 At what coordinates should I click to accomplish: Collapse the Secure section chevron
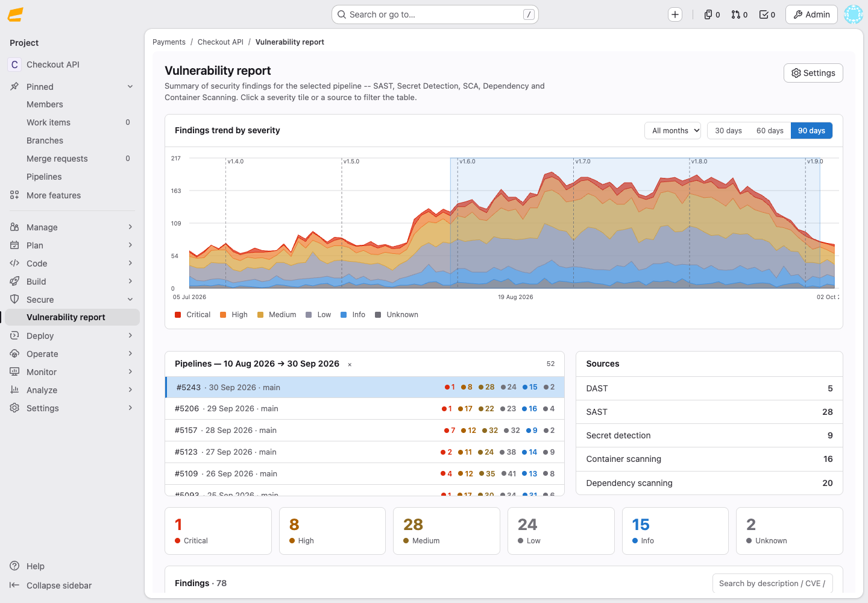coord(130,300)
